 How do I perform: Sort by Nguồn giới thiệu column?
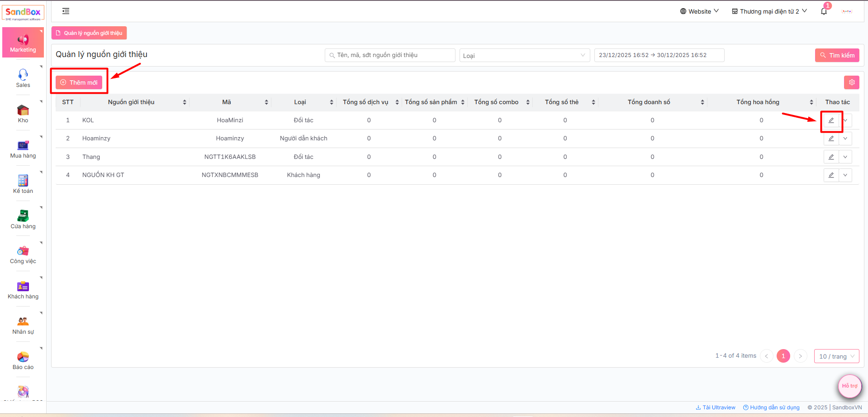click(184, 102)
